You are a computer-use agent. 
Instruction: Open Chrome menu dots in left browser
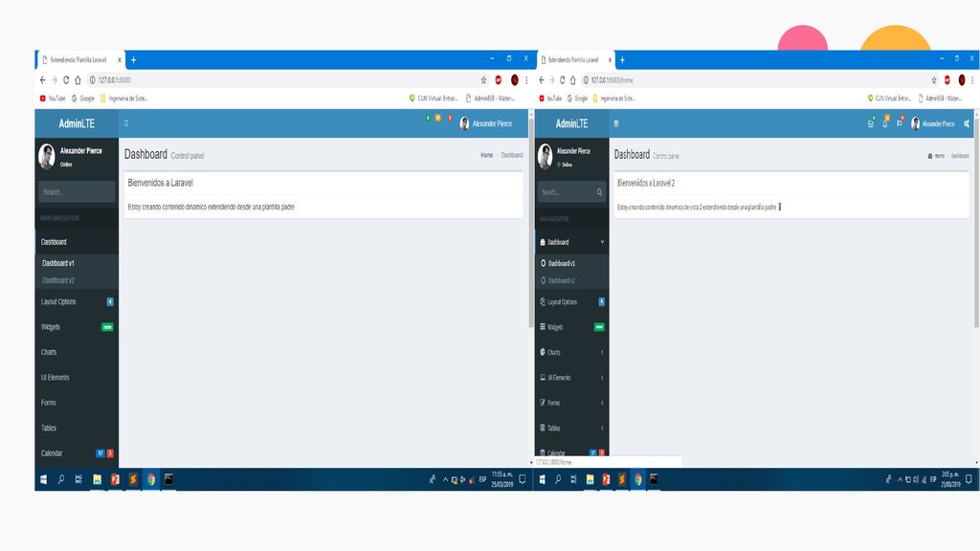tap(526, 80)
